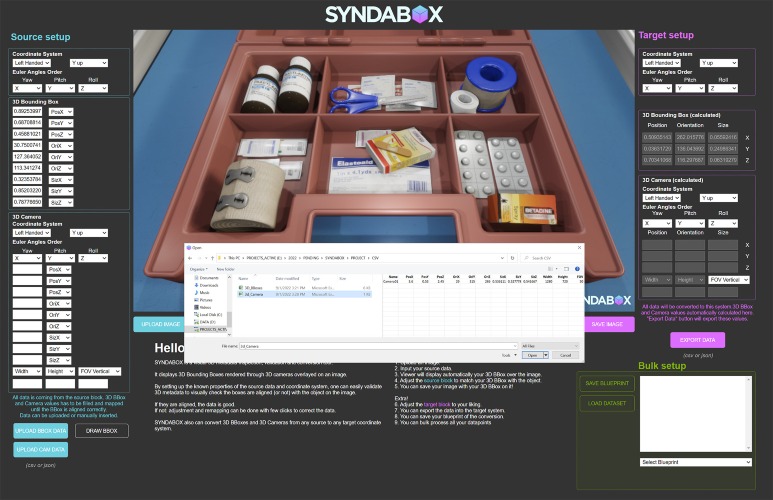Open the source block link
Screen dimensions: 773x500
[438, 380]
